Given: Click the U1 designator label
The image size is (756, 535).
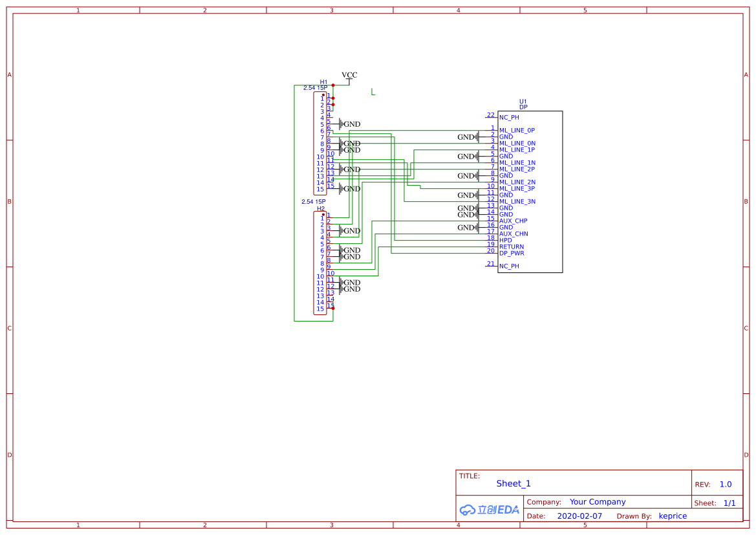Looking at the screenshot, I should click(523, 102).
